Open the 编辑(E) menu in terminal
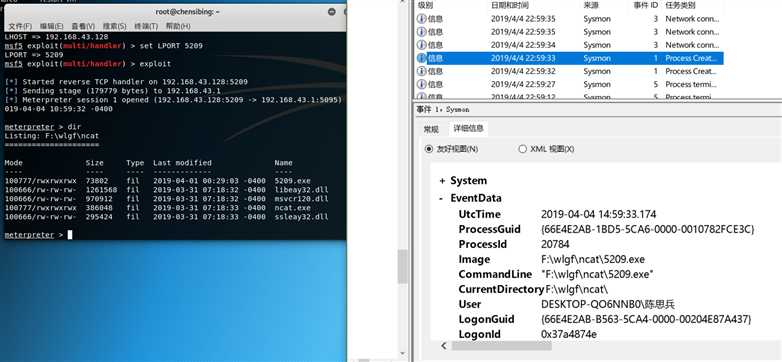The height and width of the screenshot is (362, 782). click(51, 26)
